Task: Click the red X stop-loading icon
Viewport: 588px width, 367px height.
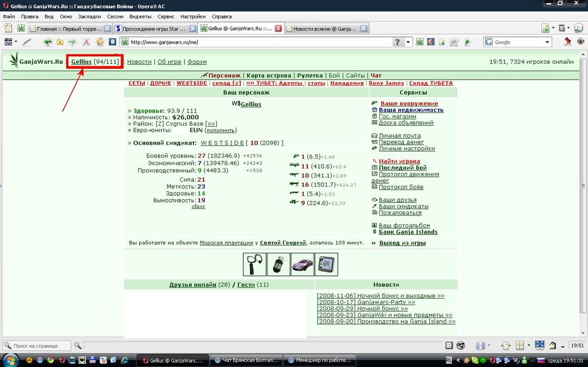Action: [86, 42]
